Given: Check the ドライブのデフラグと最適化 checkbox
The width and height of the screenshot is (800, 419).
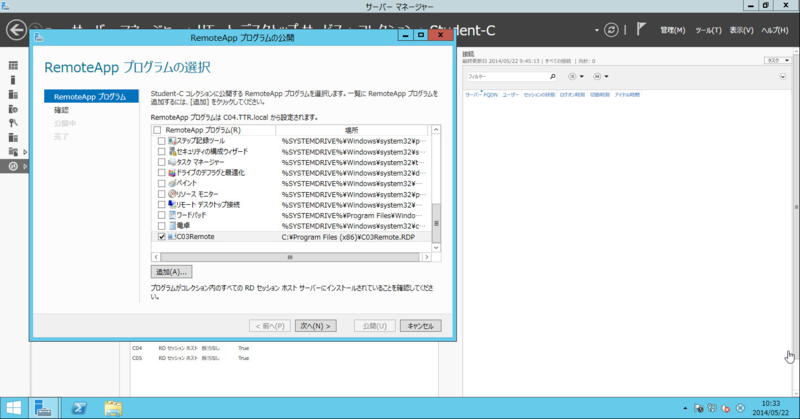Looking at the screenshot, I should tap(162, 172).
